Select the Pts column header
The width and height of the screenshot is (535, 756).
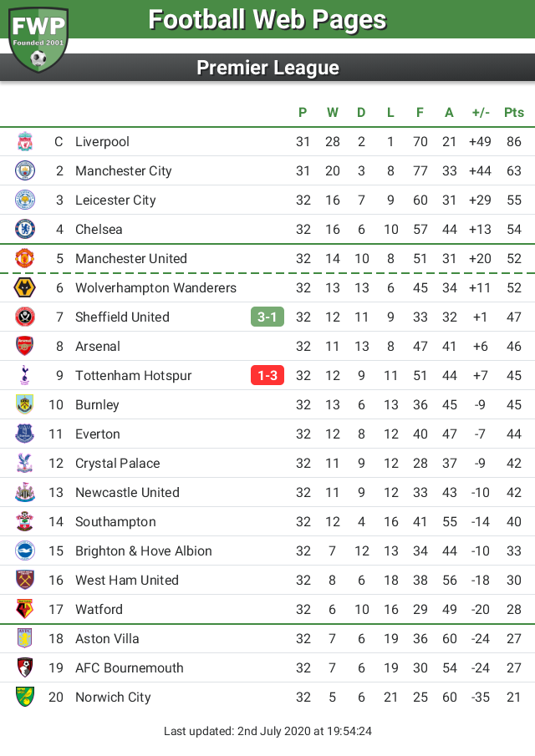click(x=514, y=112)
